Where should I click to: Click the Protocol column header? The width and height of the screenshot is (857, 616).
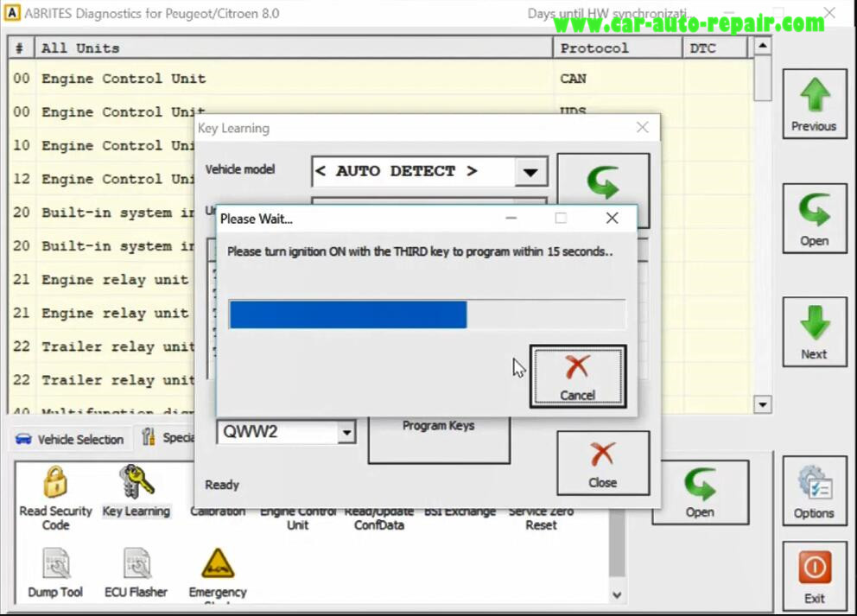[x=618, y=48]
